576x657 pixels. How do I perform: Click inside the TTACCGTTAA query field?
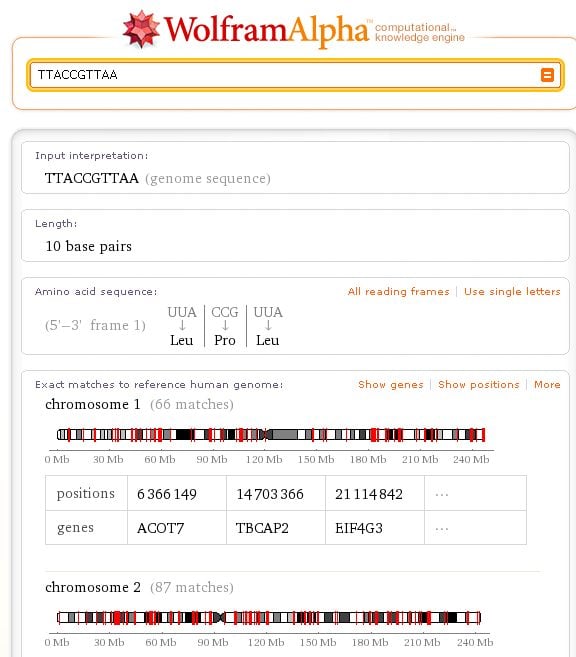[285, 75]
